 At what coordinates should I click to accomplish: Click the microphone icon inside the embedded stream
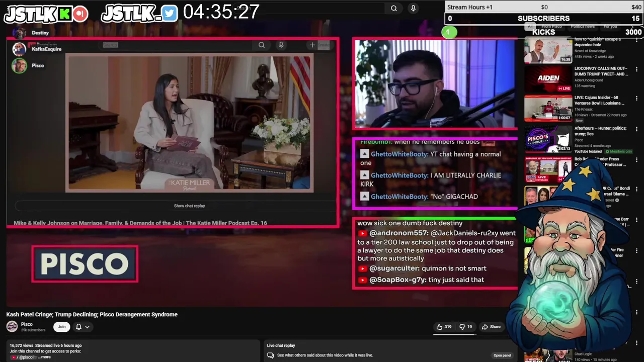(281, 45)
